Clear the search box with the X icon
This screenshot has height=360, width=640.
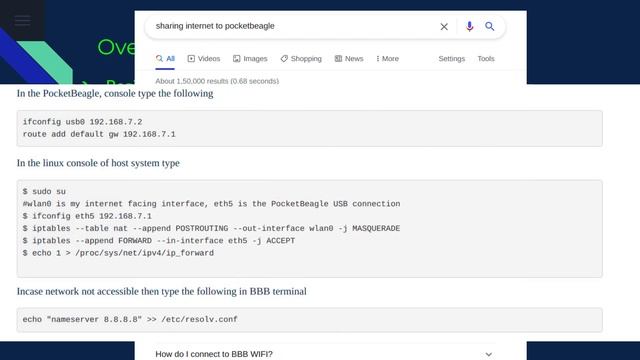pyautogui.click(x=444, y=27)
